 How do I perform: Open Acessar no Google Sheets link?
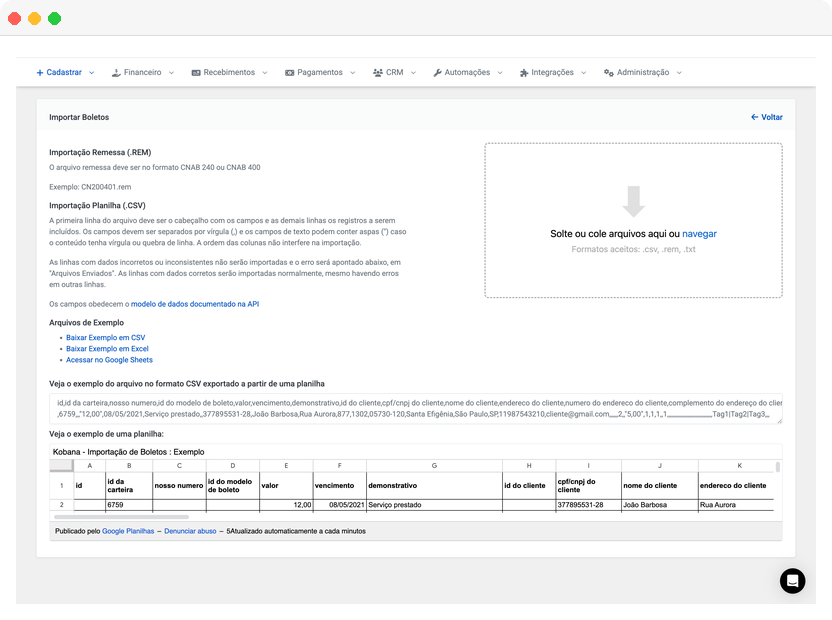109,360
